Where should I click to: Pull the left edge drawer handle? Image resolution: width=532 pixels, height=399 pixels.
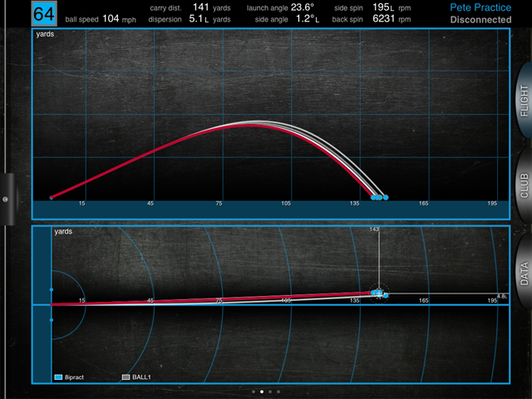(6, 198)
